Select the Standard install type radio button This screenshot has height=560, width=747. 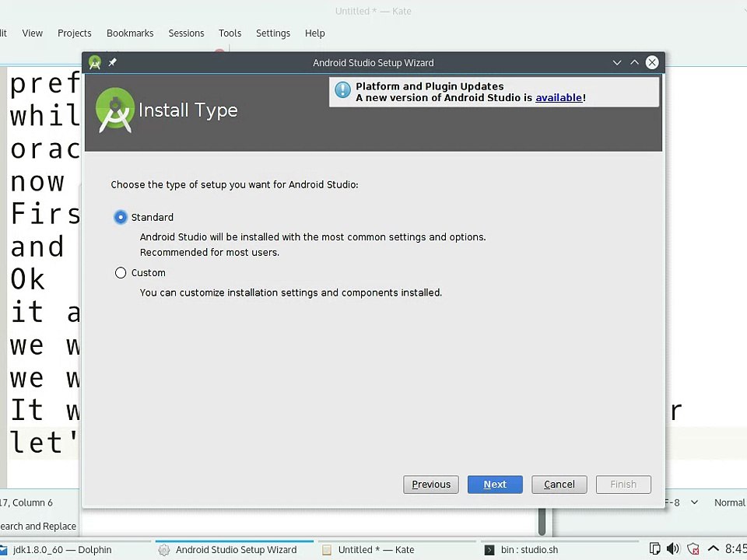click(121, 218)
